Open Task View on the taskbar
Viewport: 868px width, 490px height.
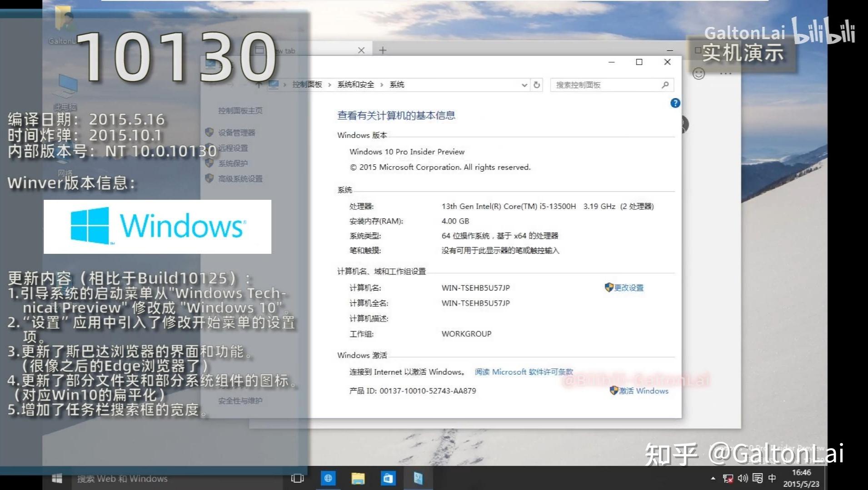pos(298,478)
